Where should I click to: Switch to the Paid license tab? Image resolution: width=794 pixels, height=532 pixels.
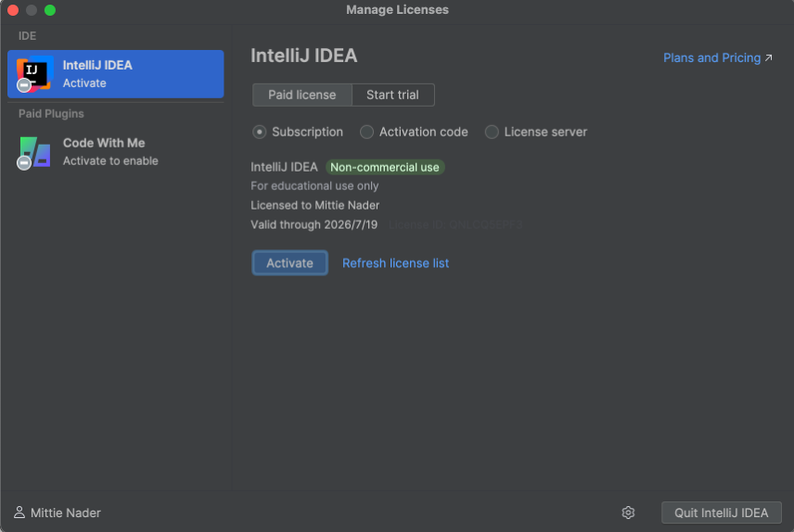[x=301, y=95]
